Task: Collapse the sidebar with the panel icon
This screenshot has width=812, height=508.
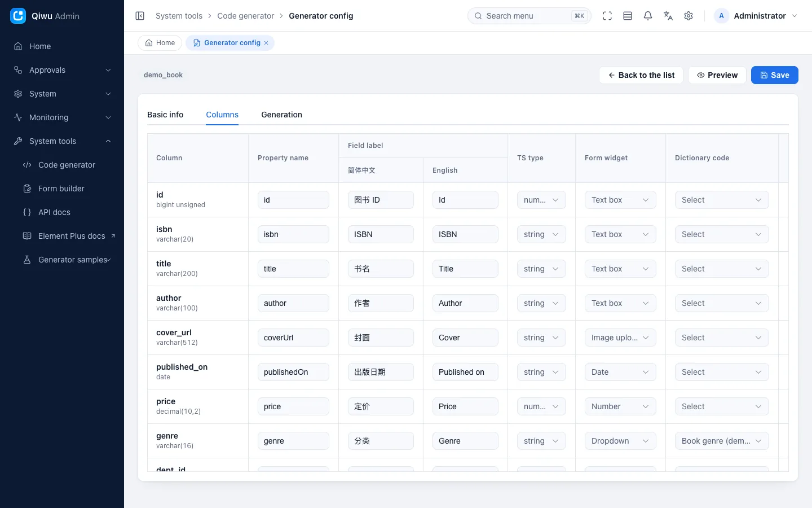Action: pos(140,16)
